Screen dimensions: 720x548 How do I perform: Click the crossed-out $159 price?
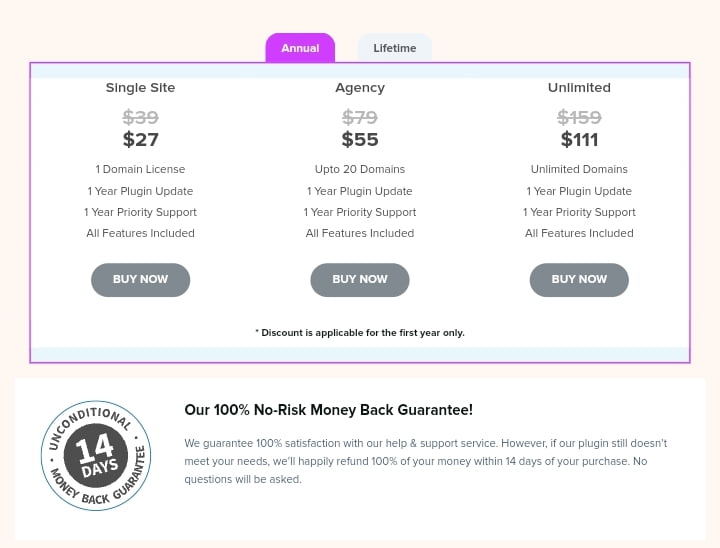[579, 118]
